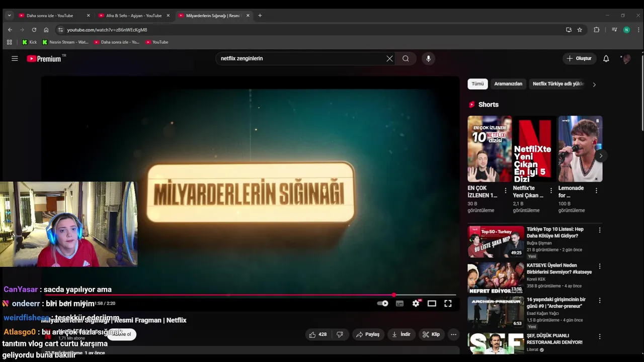Open options for EN ÇOK İZLENEN short

506,191
